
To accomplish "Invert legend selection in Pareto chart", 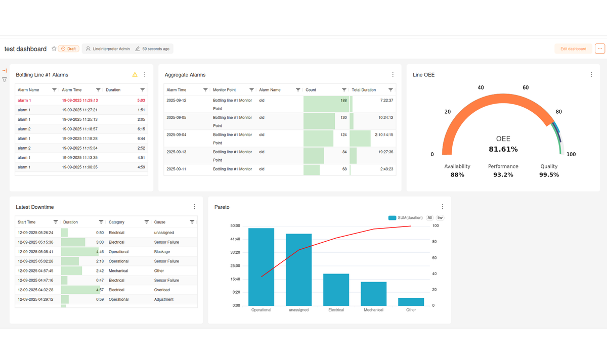I will (440, 218).
